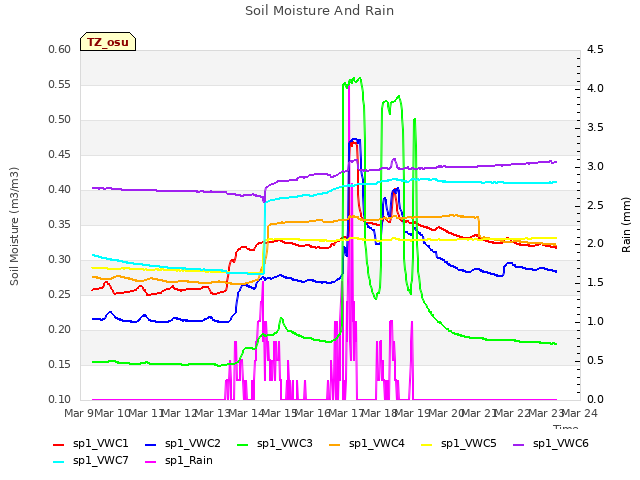Click the sp1_Rain legend label
640x480 pixels.
[x=189, y=461]
